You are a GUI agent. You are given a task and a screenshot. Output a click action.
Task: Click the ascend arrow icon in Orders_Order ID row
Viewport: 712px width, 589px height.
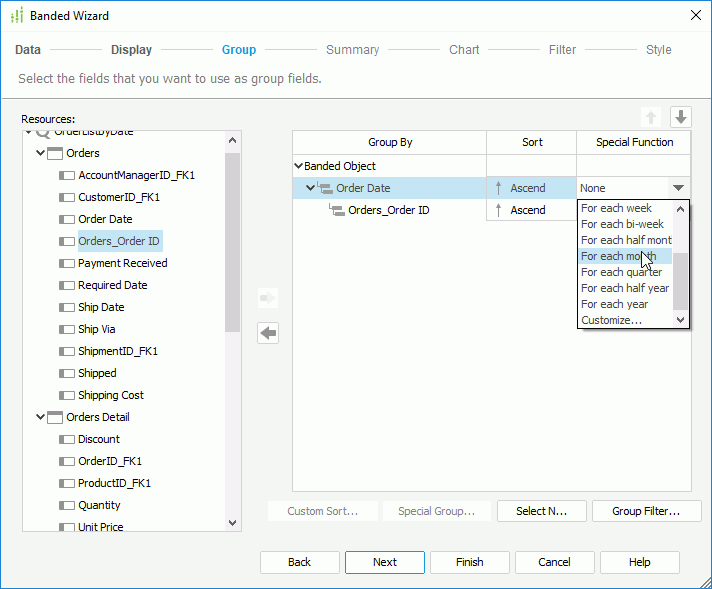pyautogui.click(x=499, y=210)
